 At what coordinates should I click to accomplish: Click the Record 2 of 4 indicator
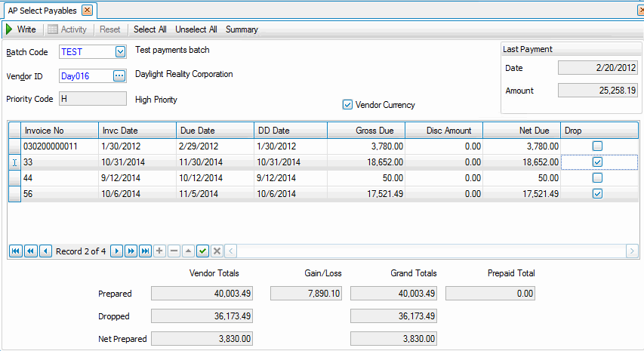click(81, 251)
